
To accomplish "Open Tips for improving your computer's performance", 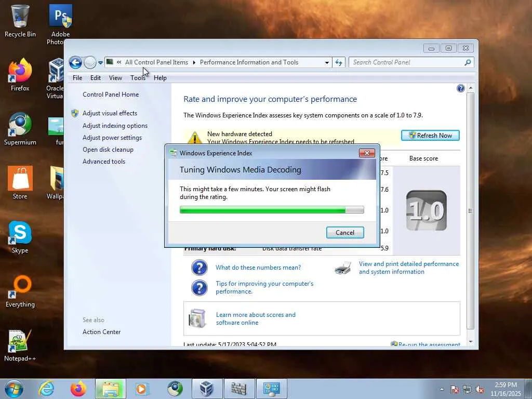I will click(264, 287).
